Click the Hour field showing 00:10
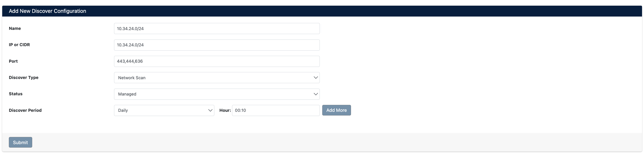The height and width of the screenshot is (154, 644). (x=275, y=110)
